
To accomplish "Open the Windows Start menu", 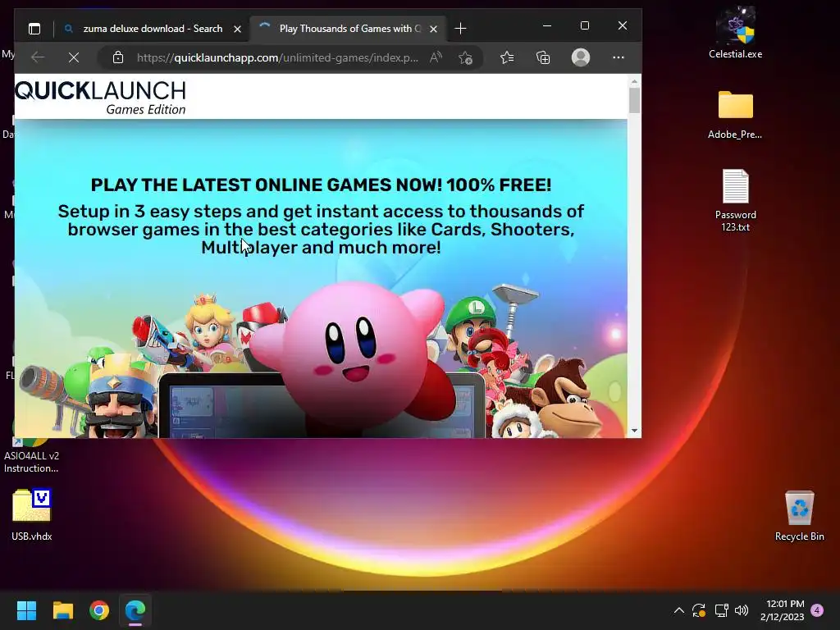I will (x=26, y=610).
